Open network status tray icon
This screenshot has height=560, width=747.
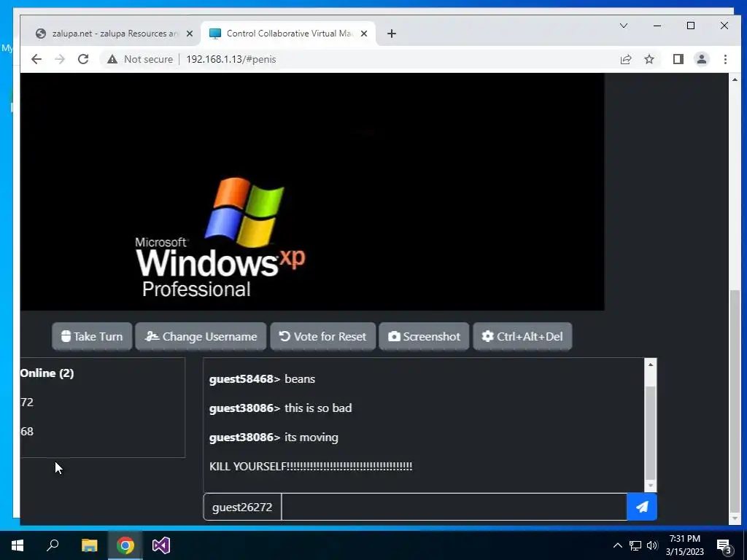point(635,545)
